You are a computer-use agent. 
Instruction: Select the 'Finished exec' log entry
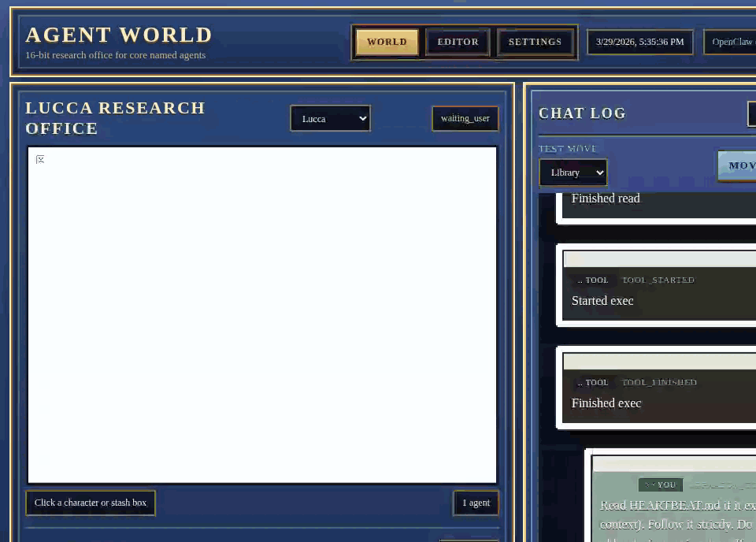[x=606, y=403]
